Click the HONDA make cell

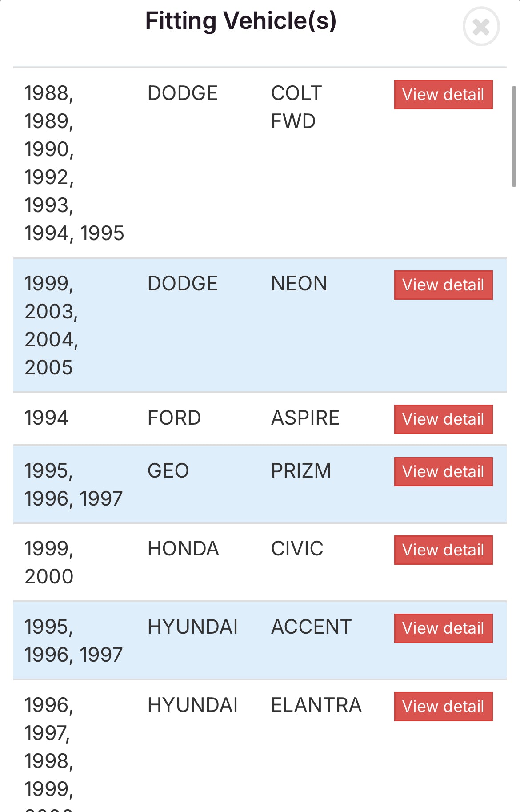(x=183, y=549)
